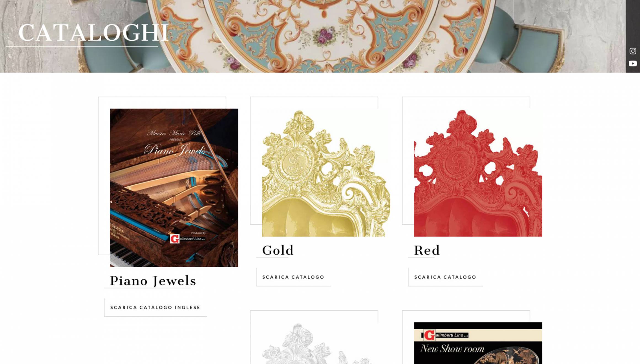Viewport: 640px width, 364px height.
Task: Click the Galimberti Lino logo on piano cover
Action: tap(188, 239)
